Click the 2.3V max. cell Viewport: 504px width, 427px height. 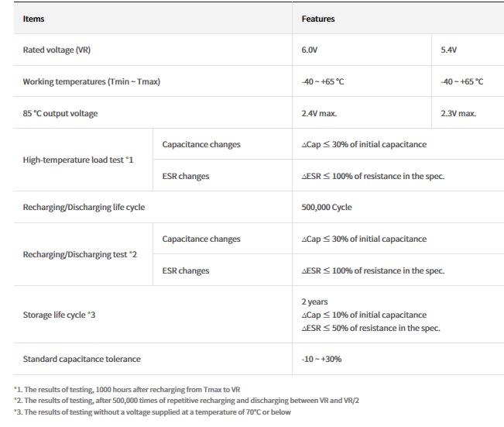[458, 113]
